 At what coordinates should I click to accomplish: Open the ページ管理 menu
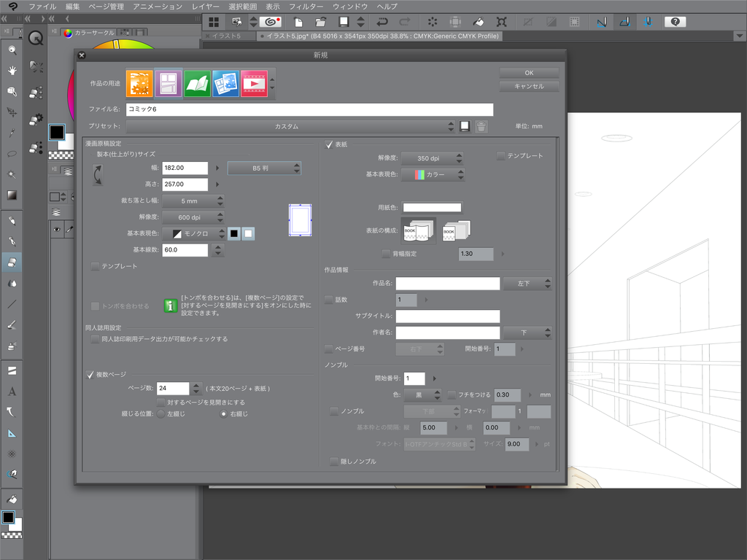click(x=107, y=7)
